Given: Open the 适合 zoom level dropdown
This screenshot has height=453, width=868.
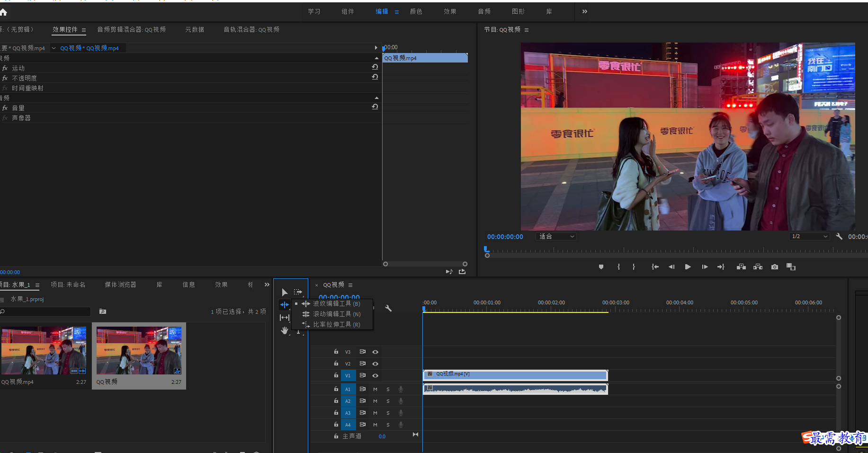Looking at the screenshot, I should pyautogui.click(x=556, y=236).
